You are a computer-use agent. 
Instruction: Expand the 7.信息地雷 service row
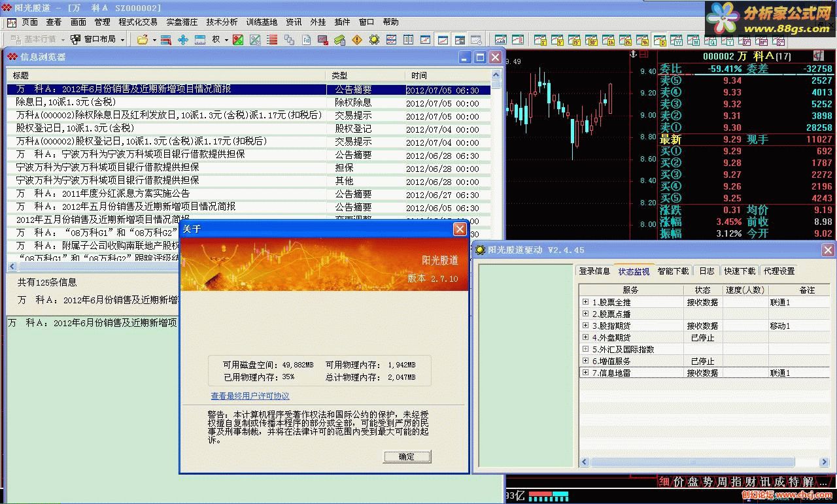coord(585,373)
